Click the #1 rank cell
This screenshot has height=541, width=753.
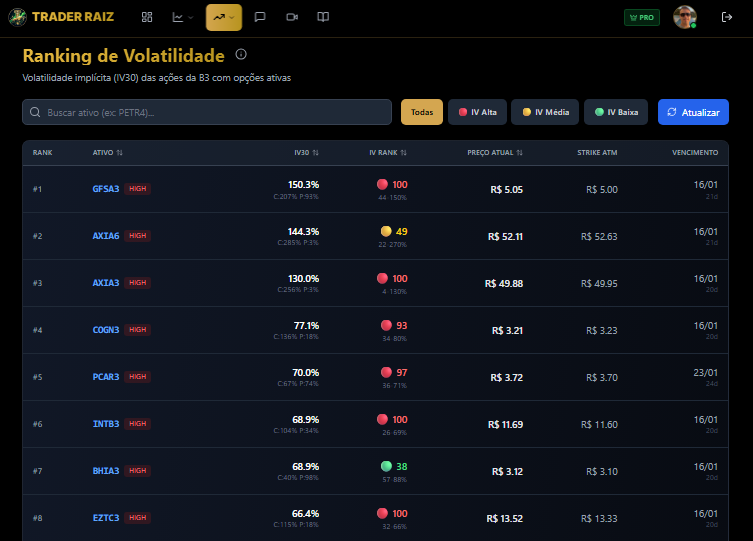tap(37, 189)
